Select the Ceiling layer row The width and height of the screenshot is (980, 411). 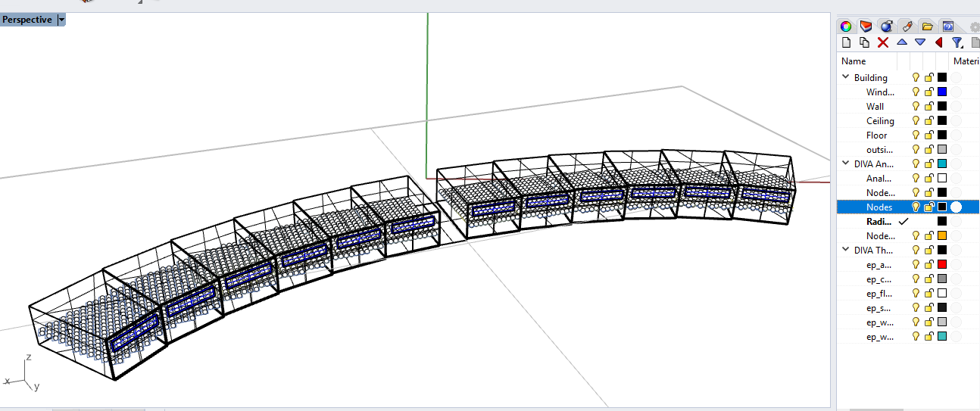[x=908, y=120]
